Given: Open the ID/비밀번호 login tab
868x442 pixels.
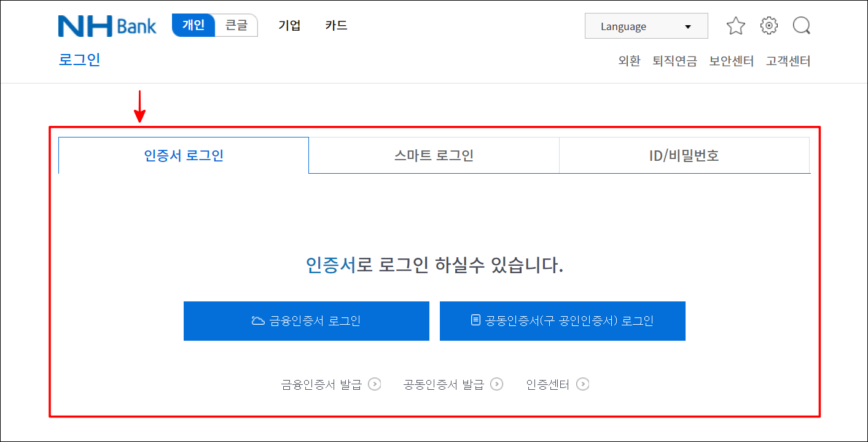Looking at the screenshot, I should point(684,155).
